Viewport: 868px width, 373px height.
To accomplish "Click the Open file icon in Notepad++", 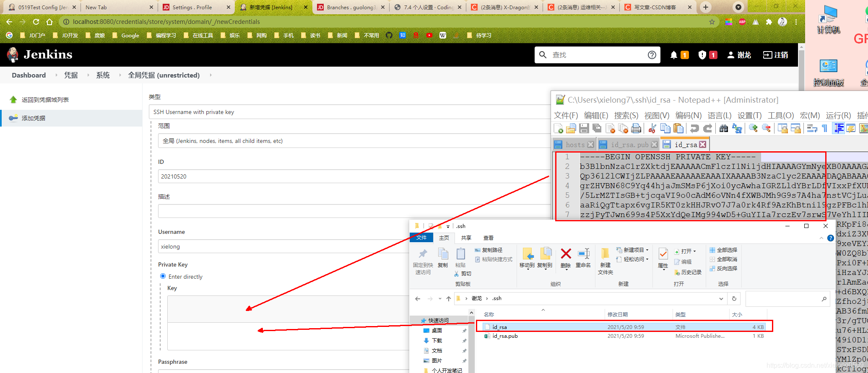I will pyautogui.click(x=571, y=128).
